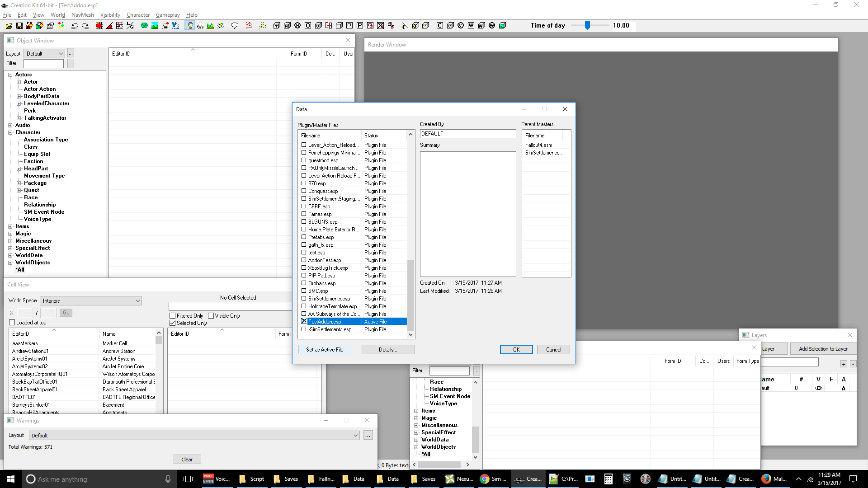The height and width of the screenshot is (488, 868).
Task: Check the Fallout Conquest.esp plugin checkbox
Action: coord(304,191)
